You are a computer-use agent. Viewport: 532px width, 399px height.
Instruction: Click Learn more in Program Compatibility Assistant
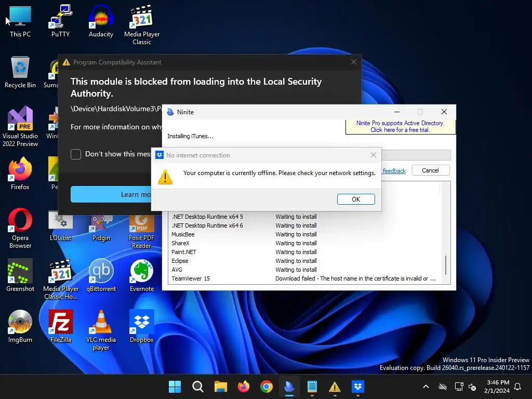(x=111, y=194)
